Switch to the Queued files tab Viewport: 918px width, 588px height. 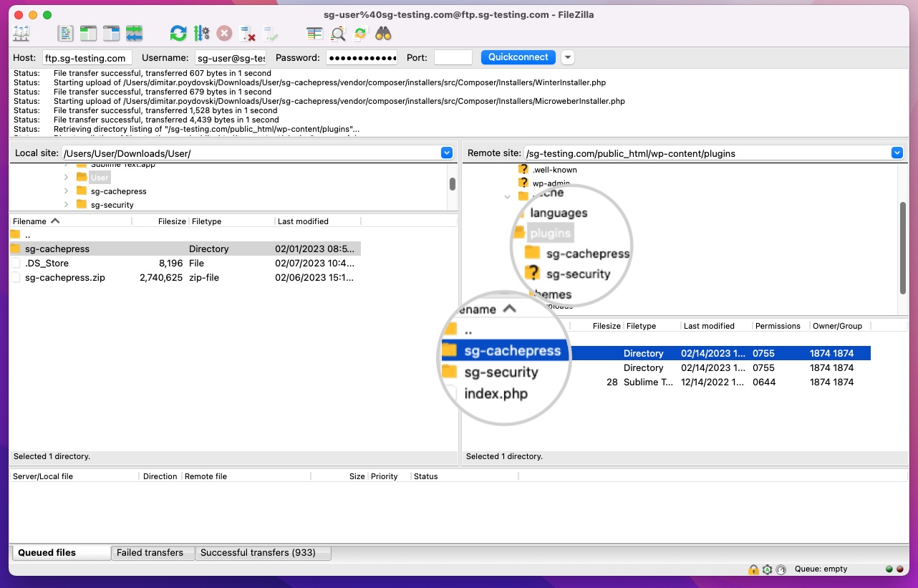pos(60,553)
